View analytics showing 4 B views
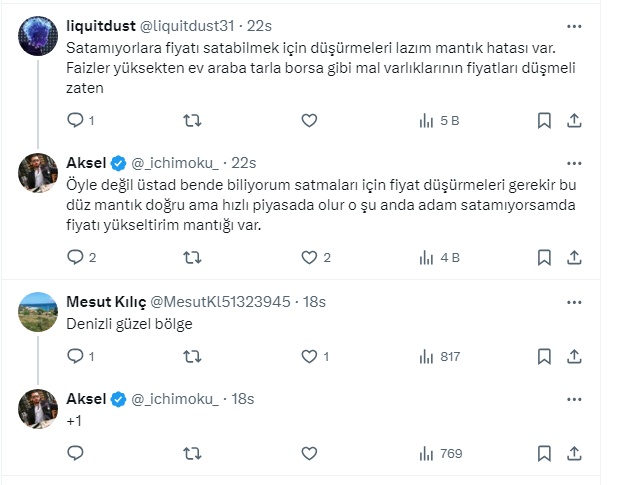This screenshot has height=485, width=622. point(439,257)
